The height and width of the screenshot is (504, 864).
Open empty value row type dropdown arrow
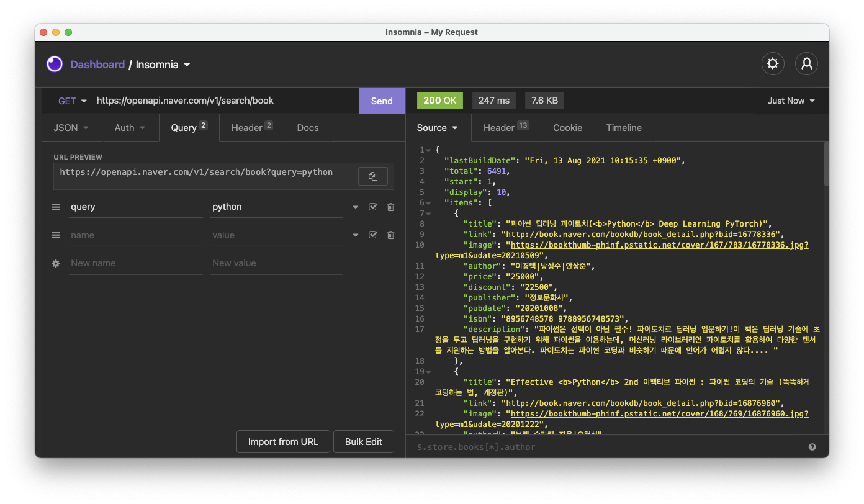(356, 235)
